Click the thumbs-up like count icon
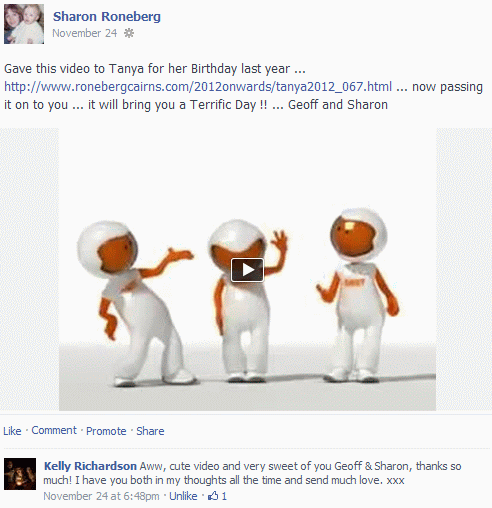The height and width of the screenshot is (508, 492). coord(213,496)
